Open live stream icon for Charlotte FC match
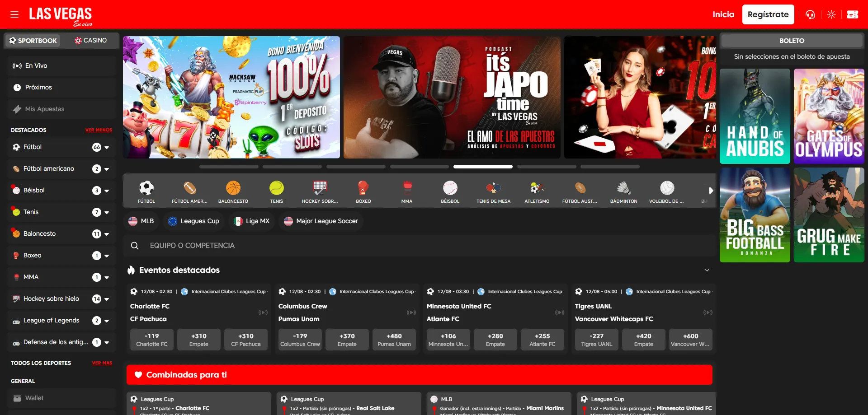Screen dimensions: 868x415 click(263, 312)
